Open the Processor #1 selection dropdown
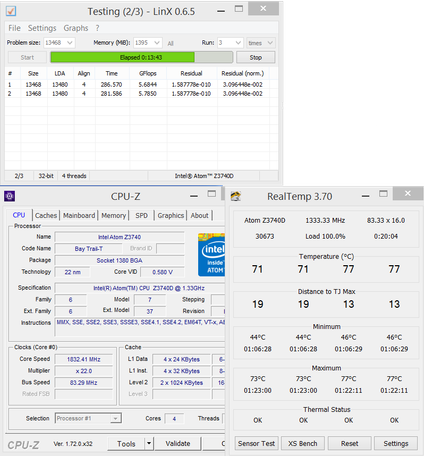Viewport: 424px width, 456px height. 88,418
